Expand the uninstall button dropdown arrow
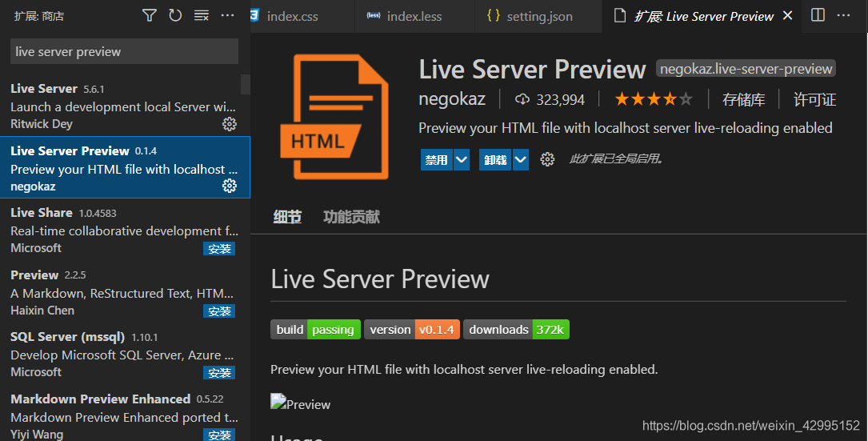This screenshot has height=441, width=868. [x=520, y=159]
